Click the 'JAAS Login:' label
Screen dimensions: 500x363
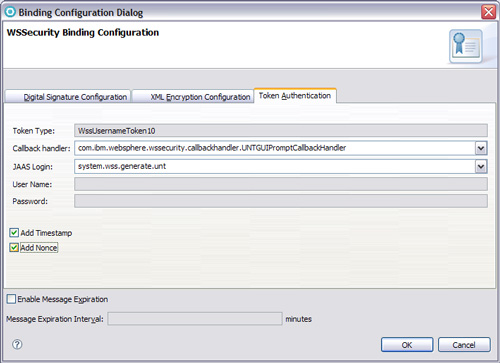(x=33, y=167)
